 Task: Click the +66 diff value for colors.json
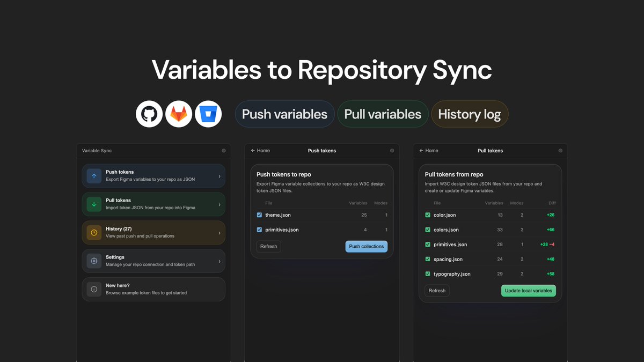[551, 230]
